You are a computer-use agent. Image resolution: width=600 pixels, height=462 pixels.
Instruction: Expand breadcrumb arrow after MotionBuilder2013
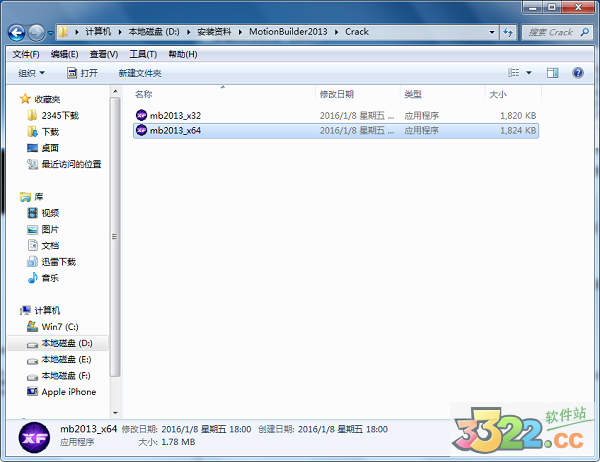336,32
